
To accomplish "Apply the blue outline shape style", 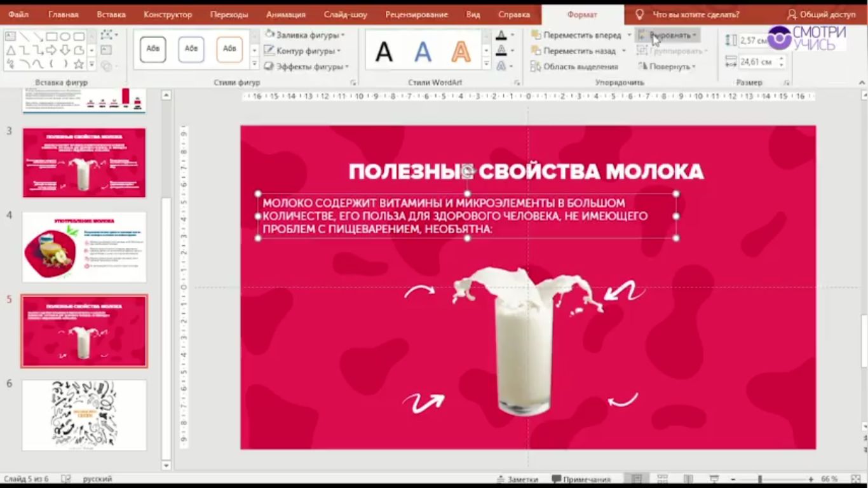I will click(x=191, y=49).
